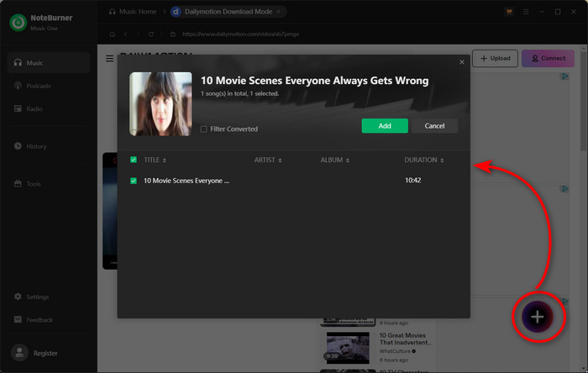Click the back navigation arrow
Screen dimensions: 588x373
[x=125, y=34]
